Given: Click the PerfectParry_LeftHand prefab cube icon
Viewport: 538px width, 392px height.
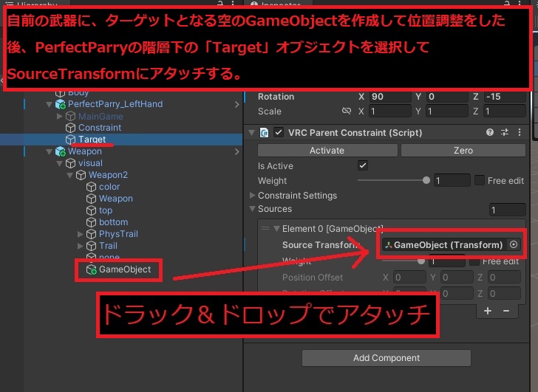Looking at the screenshot, I should (61, 104).
